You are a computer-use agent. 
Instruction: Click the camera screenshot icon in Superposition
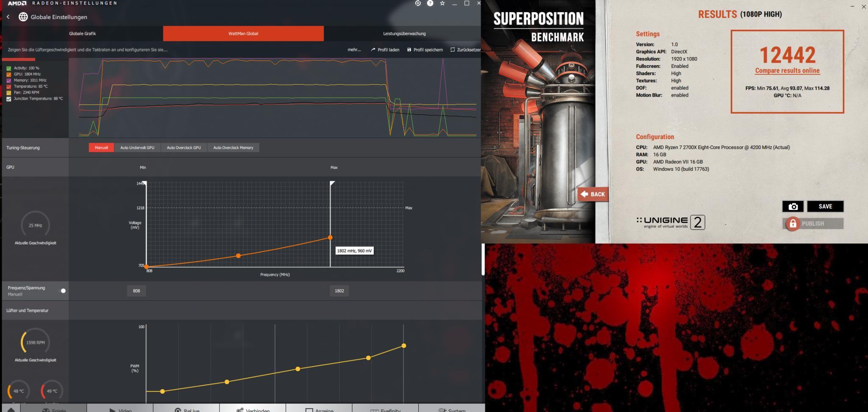(793, 207)
